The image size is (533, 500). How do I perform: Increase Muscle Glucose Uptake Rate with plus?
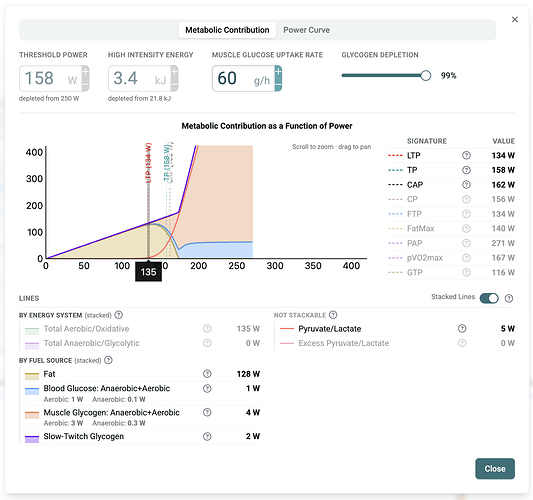[278, 72]
